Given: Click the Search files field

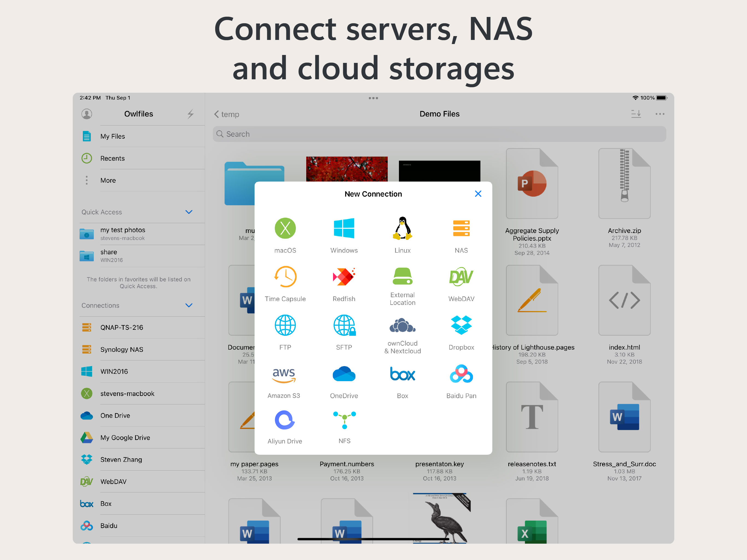Looking at the screenshot, I should [x=439, y=134].
